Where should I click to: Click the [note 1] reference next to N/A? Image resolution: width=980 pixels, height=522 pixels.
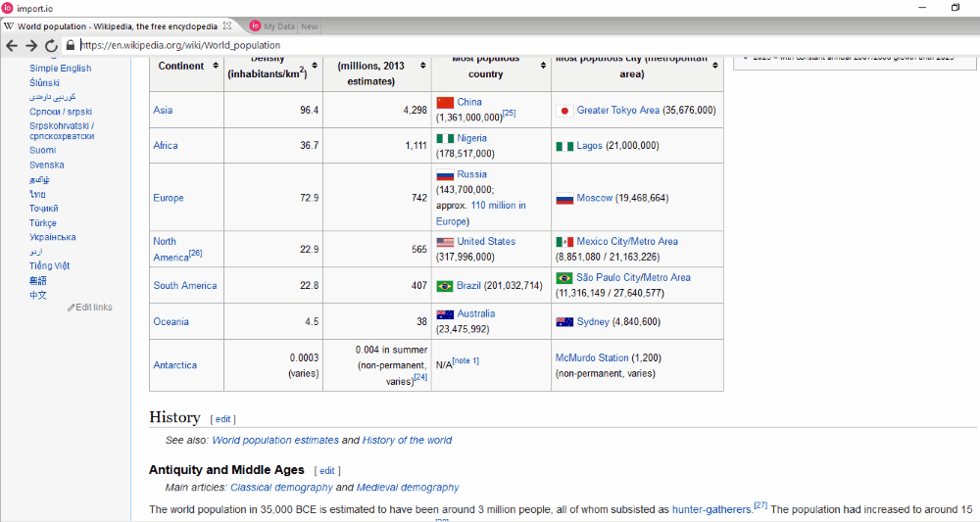465,361
